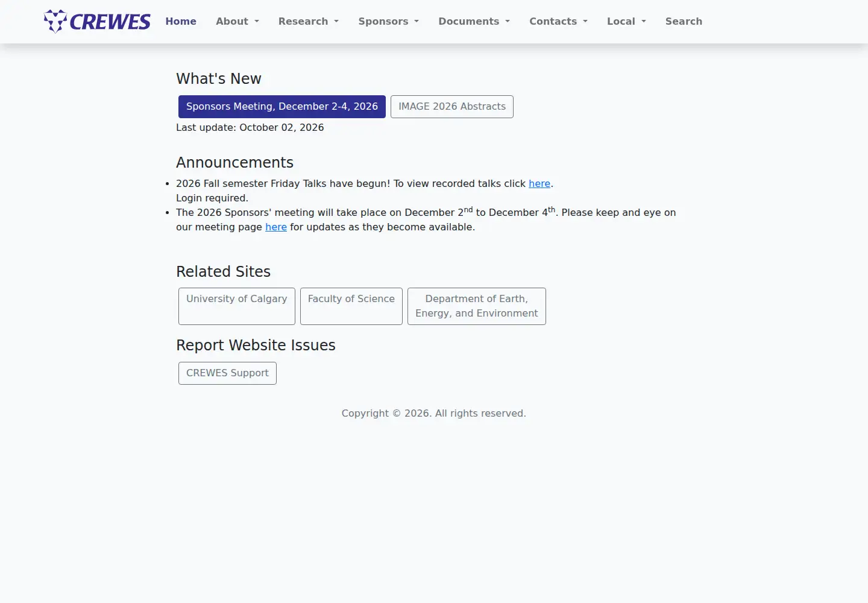
Task: Go to the Home page
Action: click(181, 21)
